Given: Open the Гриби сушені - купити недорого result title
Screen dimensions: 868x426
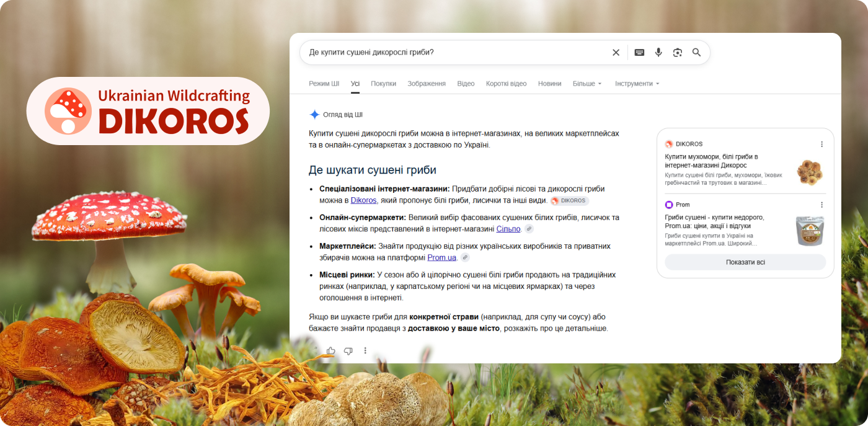Looking at the screenshot, I should (x=714, y=222).
